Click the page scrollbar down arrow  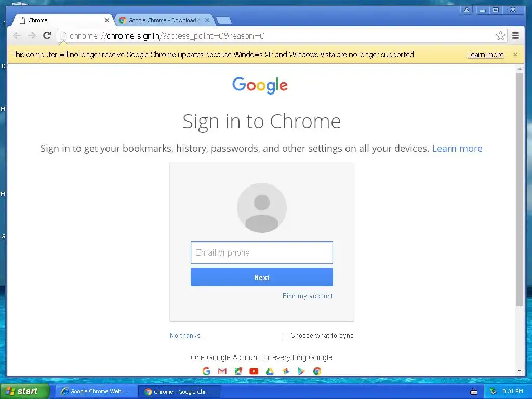tap(520, 371)
